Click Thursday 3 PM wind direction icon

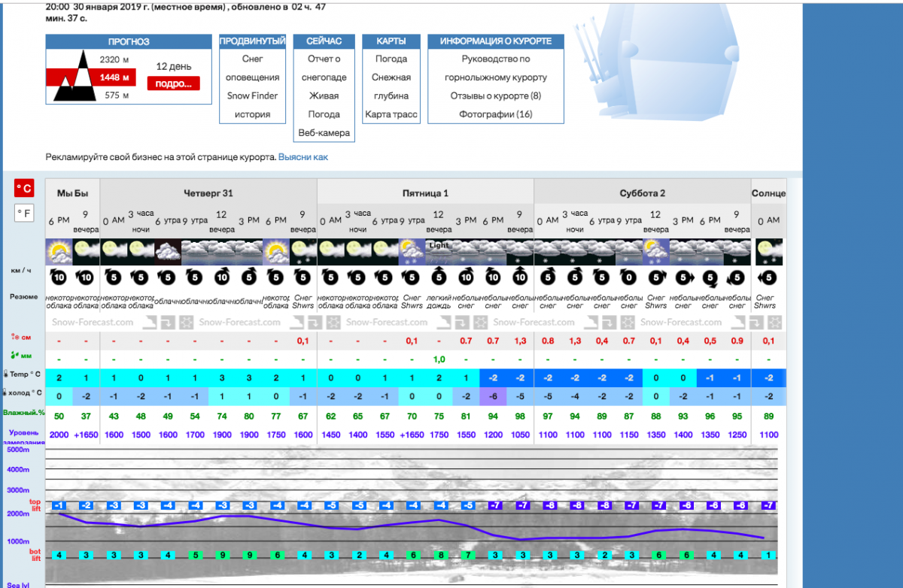(x=249, y=277)
